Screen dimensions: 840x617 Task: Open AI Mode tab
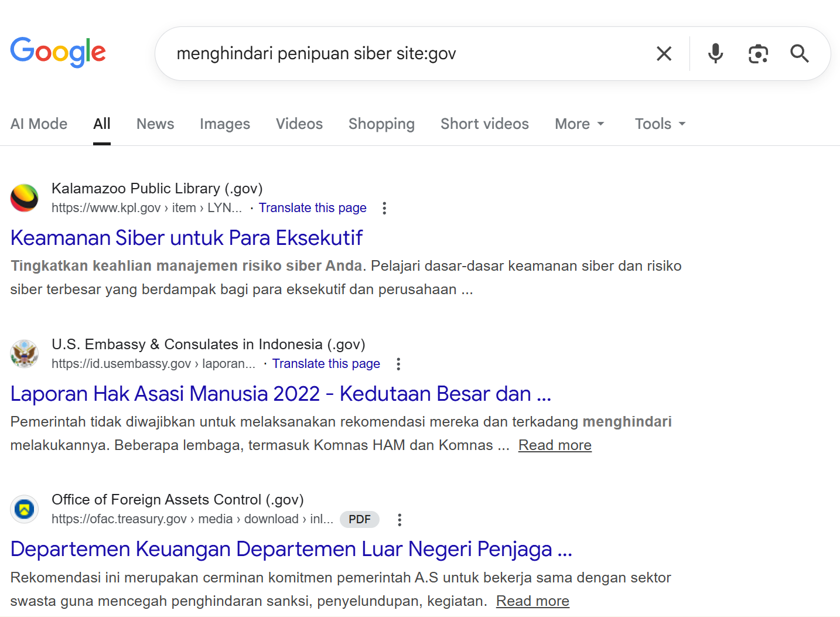click(x=39, y=124)
